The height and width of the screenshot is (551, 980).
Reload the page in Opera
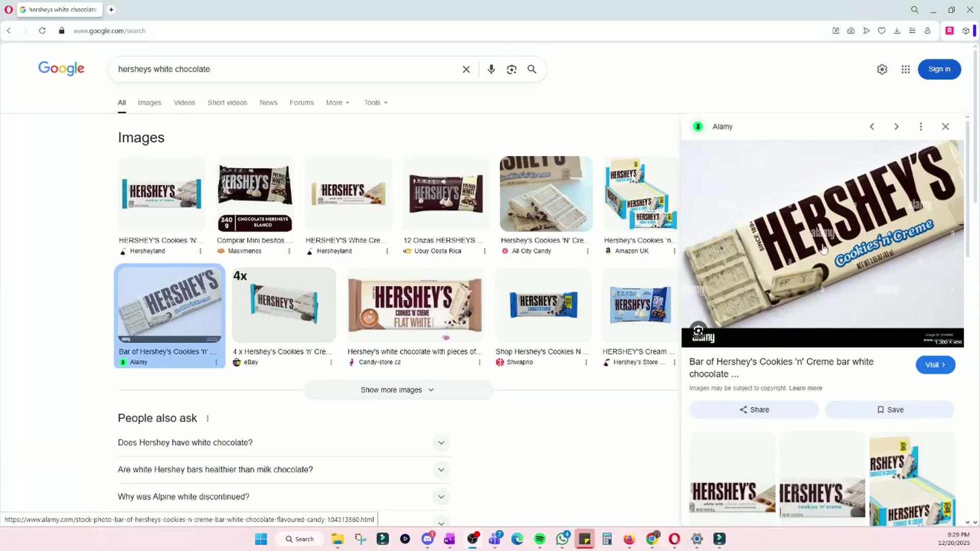pyautogui.click(x=42, y=31)
